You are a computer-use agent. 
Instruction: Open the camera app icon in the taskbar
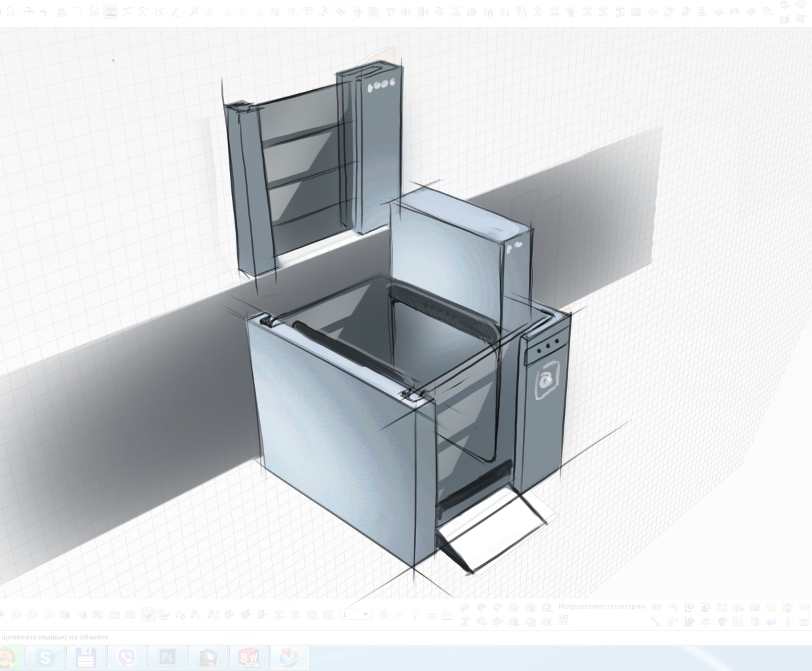[x=208, y=657]
